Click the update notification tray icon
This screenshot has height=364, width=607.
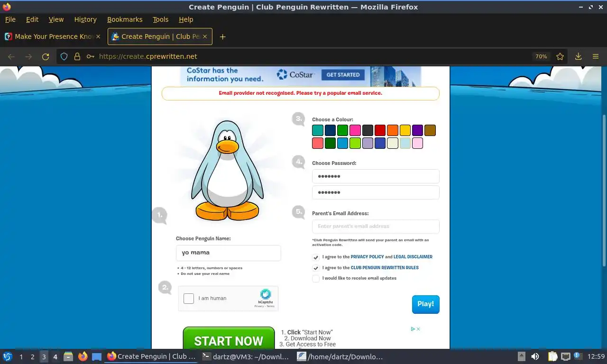tap(578, 355)
